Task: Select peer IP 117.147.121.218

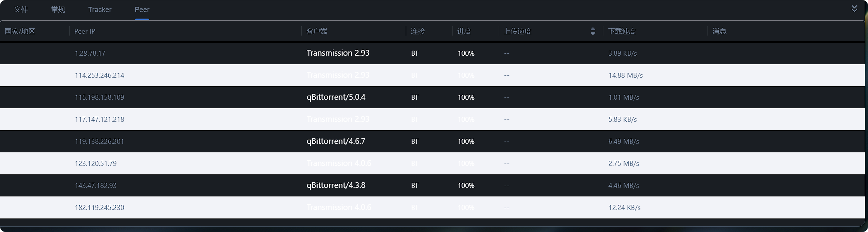Action: [x=99, y=119]
